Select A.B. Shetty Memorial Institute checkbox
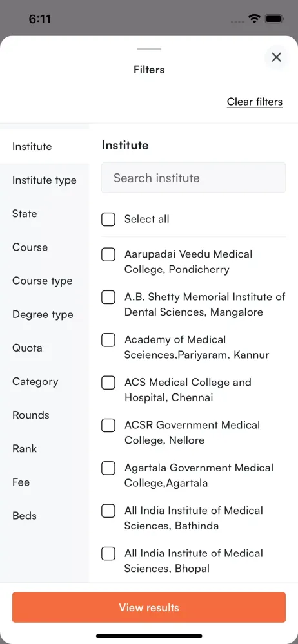 (108, 298)
